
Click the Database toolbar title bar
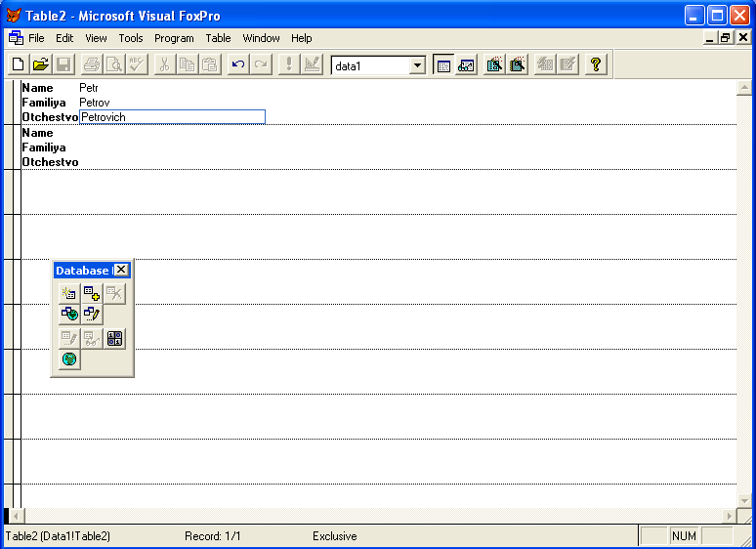pyautogui.click(x=84, y=271)
